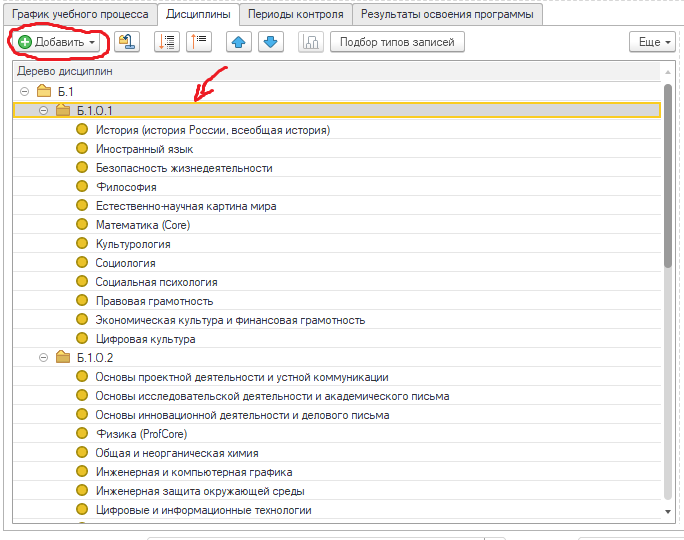Screen dimensions: 684x540
Task: Move selected item down with blue arrow
Action: coord(271,42)
